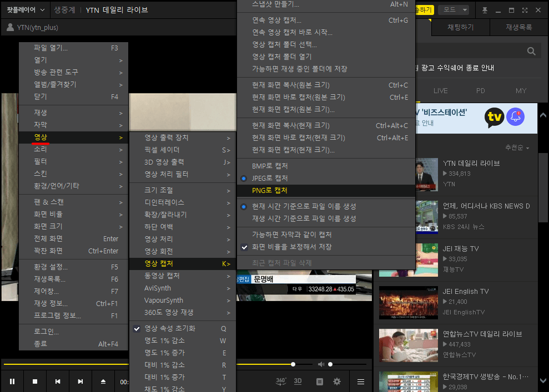The width and height of the screenshot is (549, 392).
Task: Click the search magnifier icon
Action: click(x=531, y=52)
